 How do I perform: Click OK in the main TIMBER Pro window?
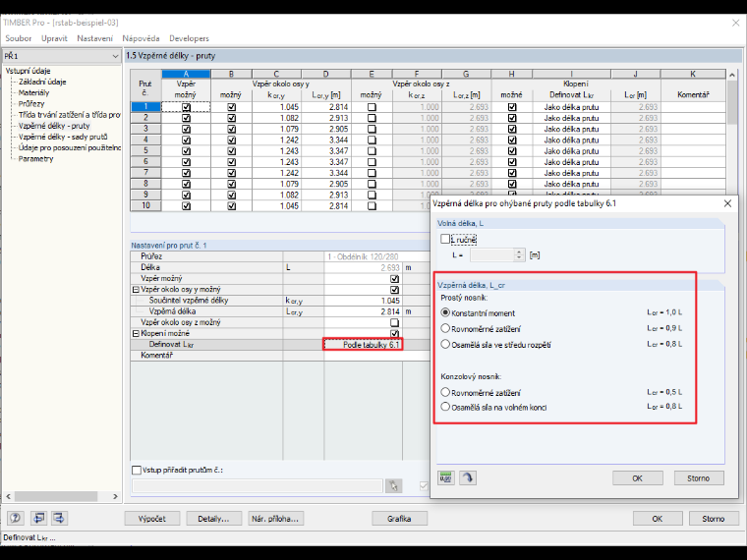(658, 519)
